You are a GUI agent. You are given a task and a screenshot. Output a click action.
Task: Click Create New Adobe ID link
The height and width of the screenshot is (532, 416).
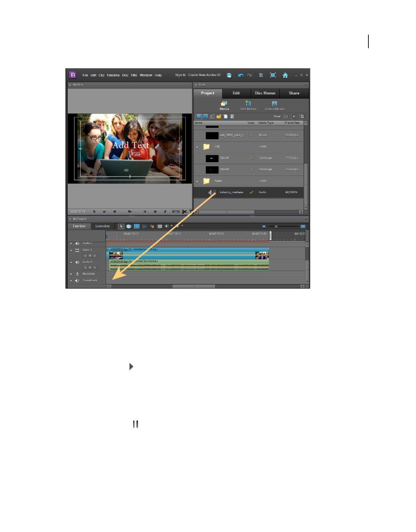(x=204, y=75)
